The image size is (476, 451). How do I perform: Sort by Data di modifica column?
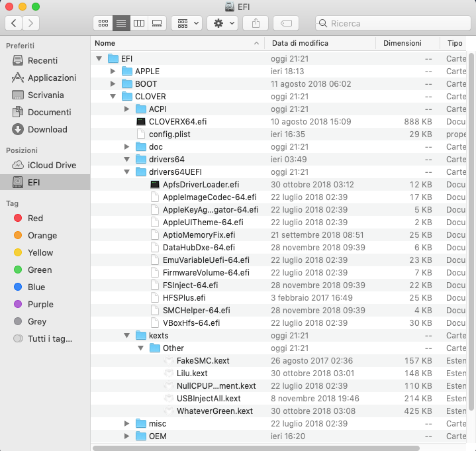point(320,43)
